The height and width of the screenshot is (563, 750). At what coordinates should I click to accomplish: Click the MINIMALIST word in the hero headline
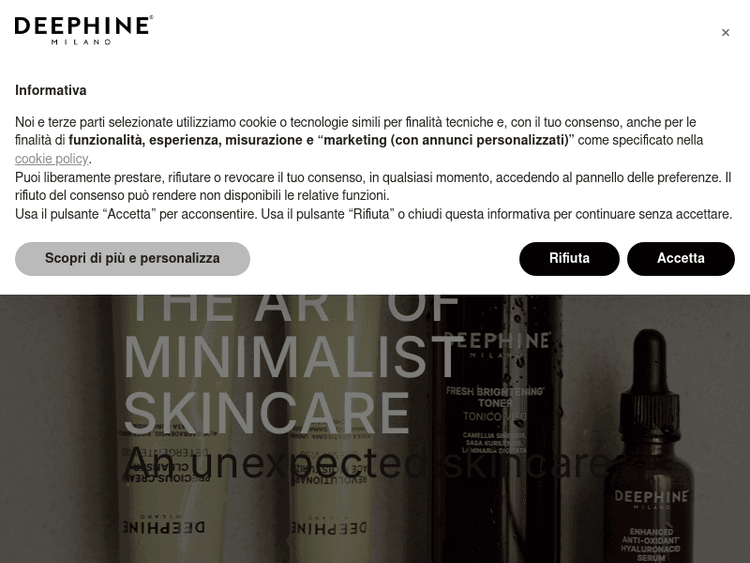[x=292, y=357]
